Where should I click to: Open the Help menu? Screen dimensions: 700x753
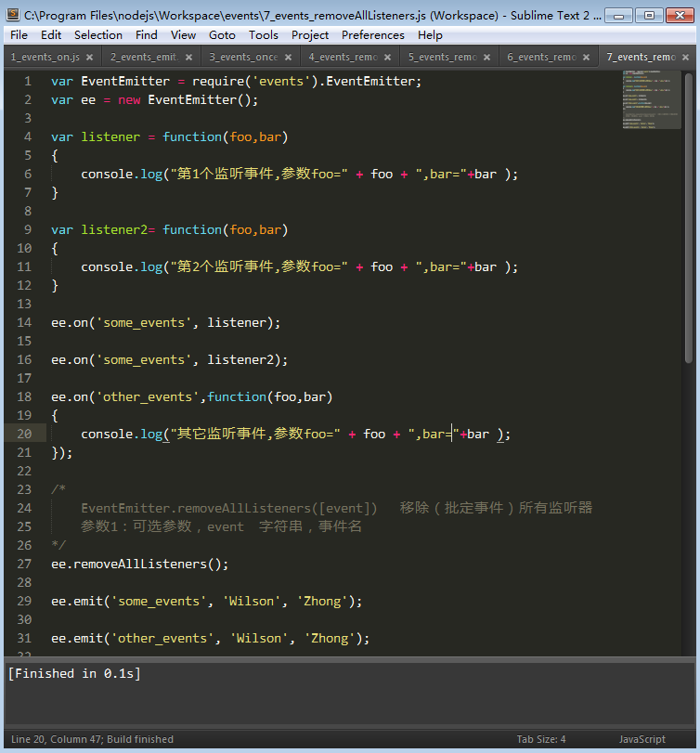pyautogui.click(x=430, y=35)
